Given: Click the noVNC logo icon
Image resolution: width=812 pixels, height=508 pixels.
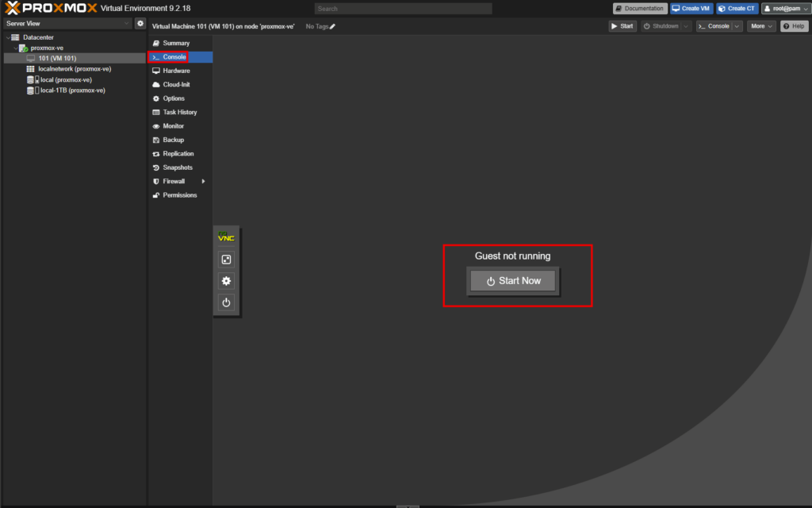Looking at the screenshot, I should point(226,237).
